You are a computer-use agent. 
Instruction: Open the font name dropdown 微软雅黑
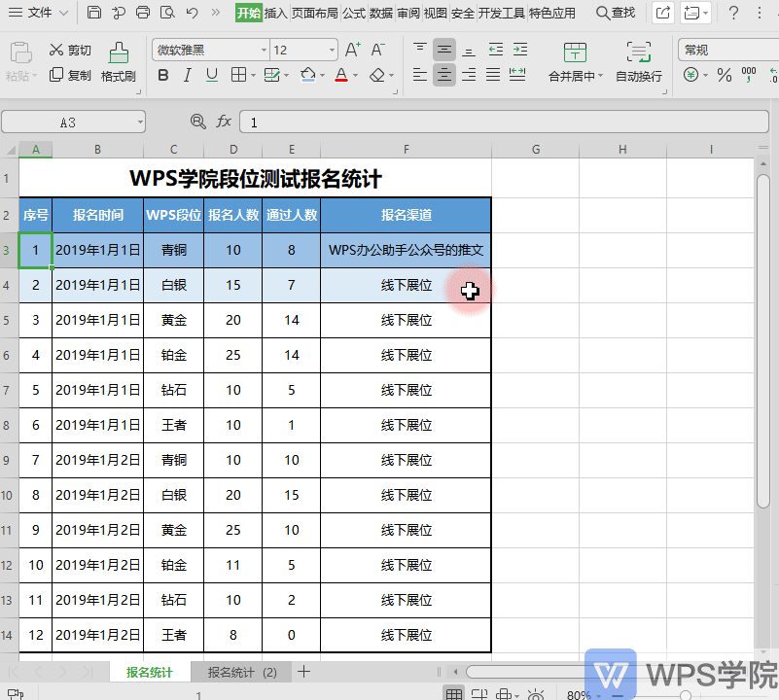point(264,50)
